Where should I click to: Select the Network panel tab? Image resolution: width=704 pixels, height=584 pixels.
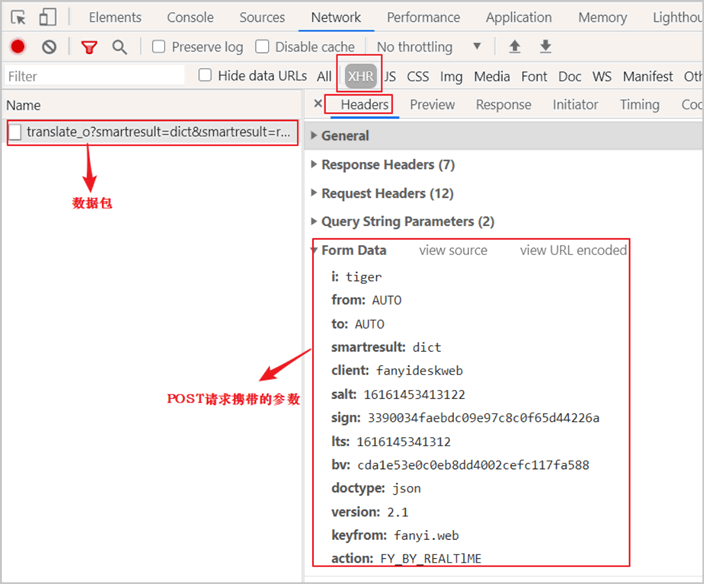336,17
